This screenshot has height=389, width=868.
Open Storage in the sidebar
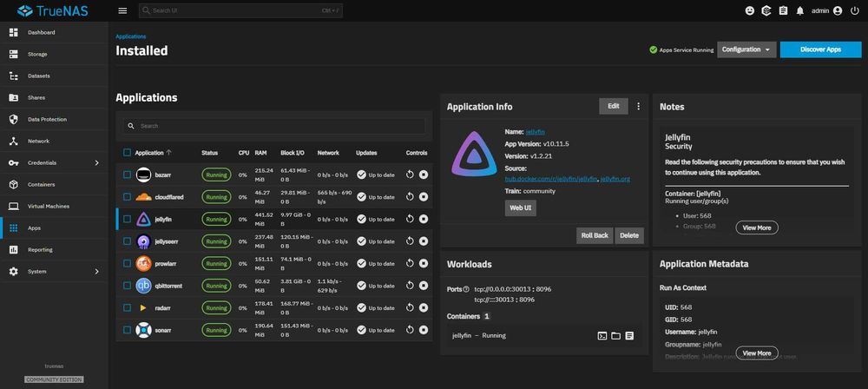pos(54,55)
